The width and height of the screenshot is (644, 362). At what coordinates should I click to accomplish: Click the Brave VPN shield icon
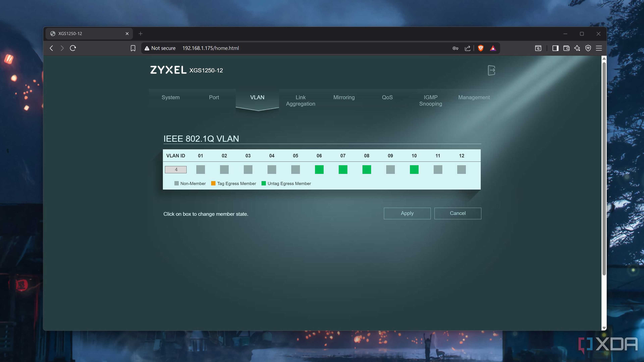(588, 48)
